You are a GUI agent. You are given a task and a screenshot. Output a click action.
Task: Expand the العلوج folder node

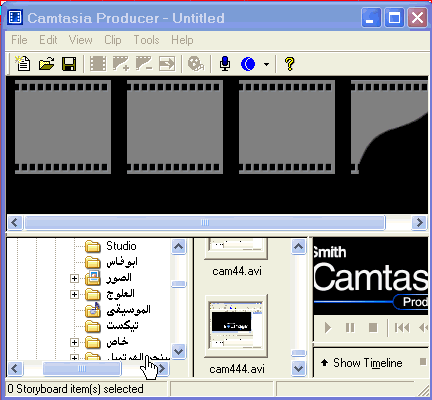74,294
